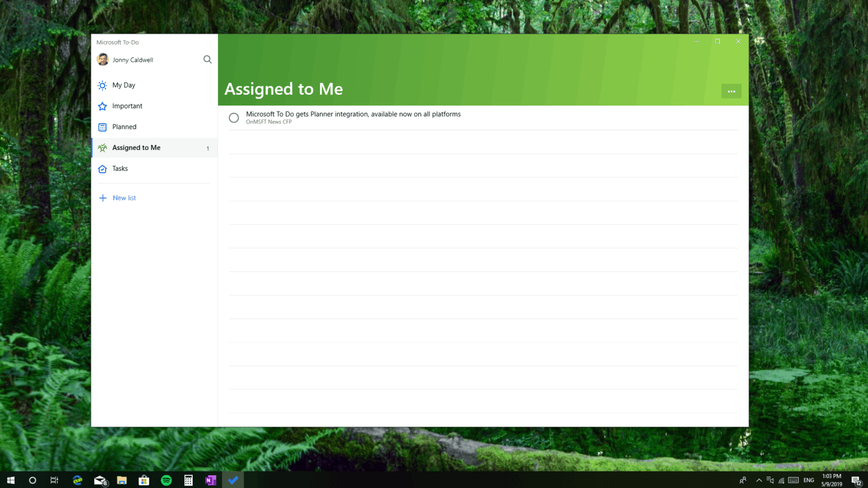Open Wi-Fi network flyout
This screenshot has height=488, width=868.
(x=782, y=480)
